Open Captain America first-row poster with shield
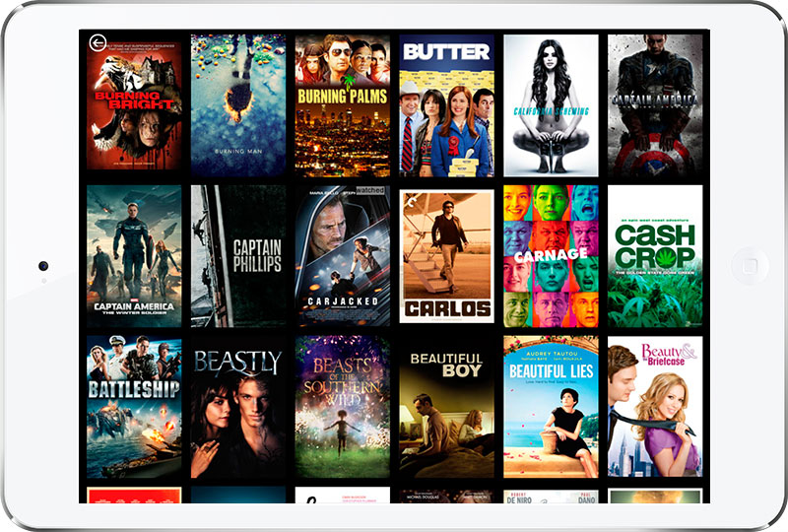788x532 pixels. [655, 105]
